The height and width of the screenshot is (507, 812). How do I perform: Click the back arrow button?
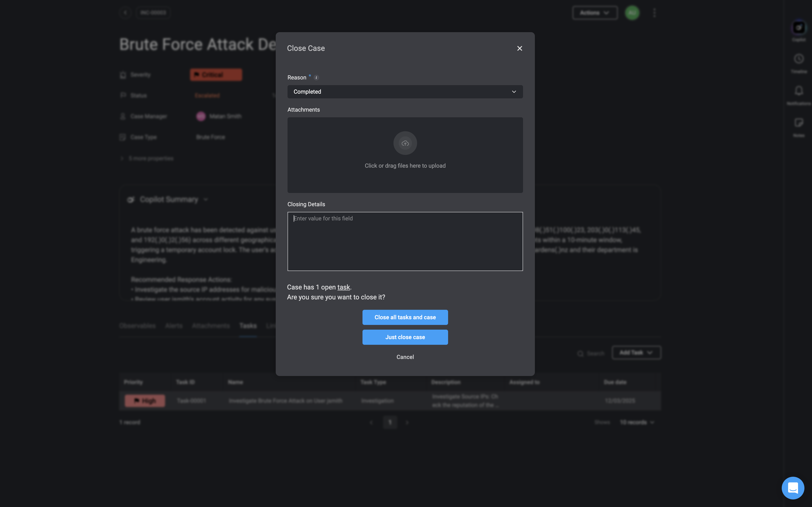pyautogui.click(x=125, y=13)
